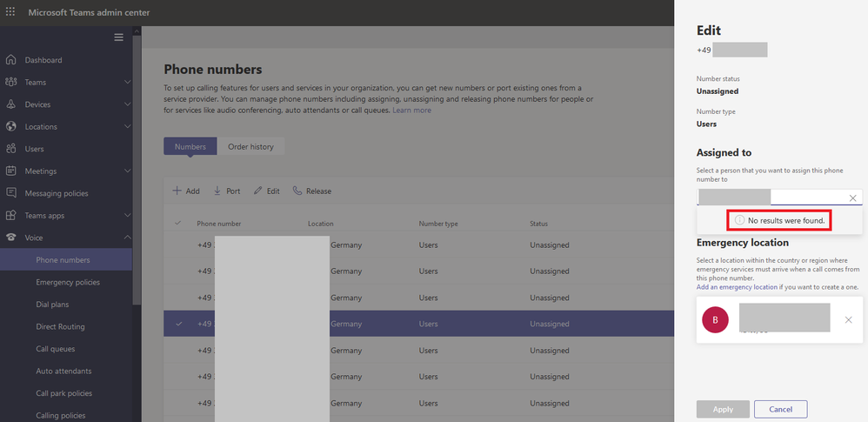Click the plus icon beside Add
Image resolution: width=868 pixels, height=422 pixels.
pyautogui.click(x=177, y=191)
